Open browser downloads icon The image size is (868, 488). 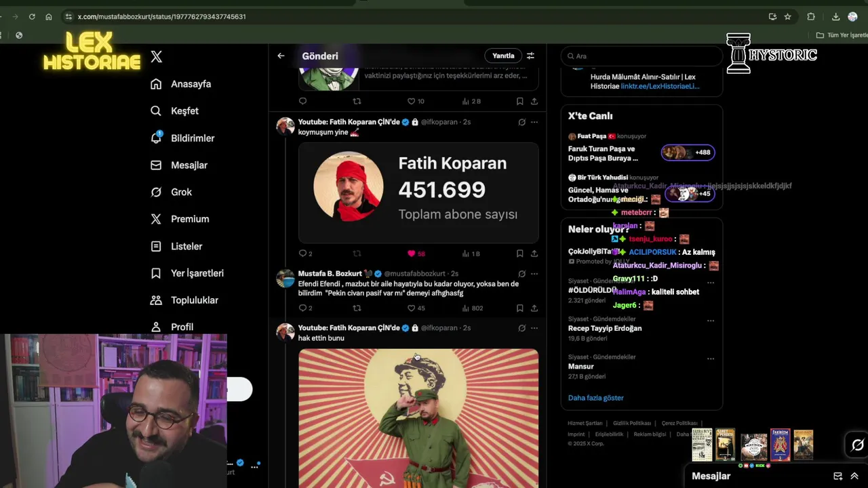[x=835, y=16]
